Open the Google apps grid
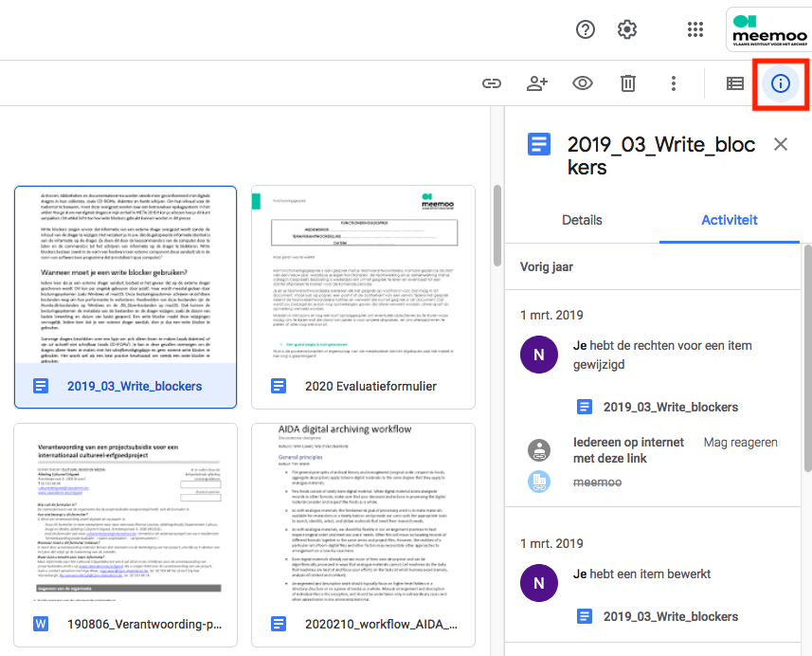The width and height of the screenshot is (812, 656). point(695,29)
